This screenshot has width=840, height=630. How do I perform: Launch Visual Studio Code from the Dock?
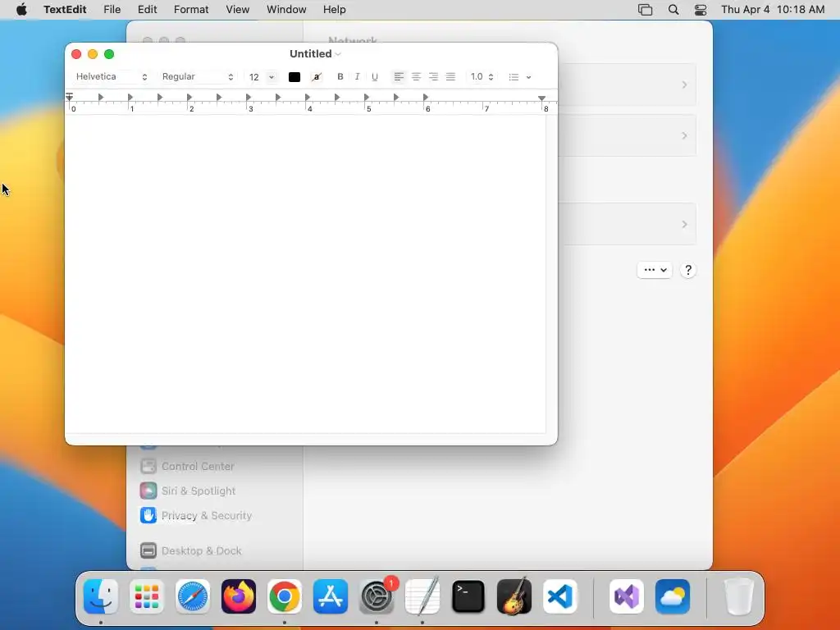pyautogui.click(x=560, y=596)
